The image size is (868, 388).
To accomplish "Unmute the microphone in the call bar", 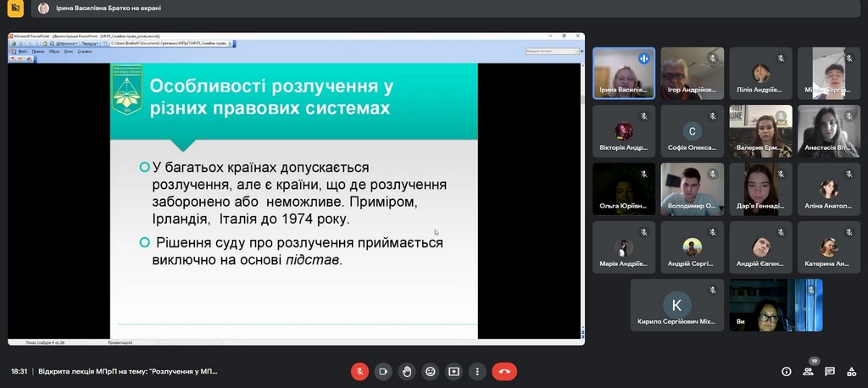I will pos(359,371).
